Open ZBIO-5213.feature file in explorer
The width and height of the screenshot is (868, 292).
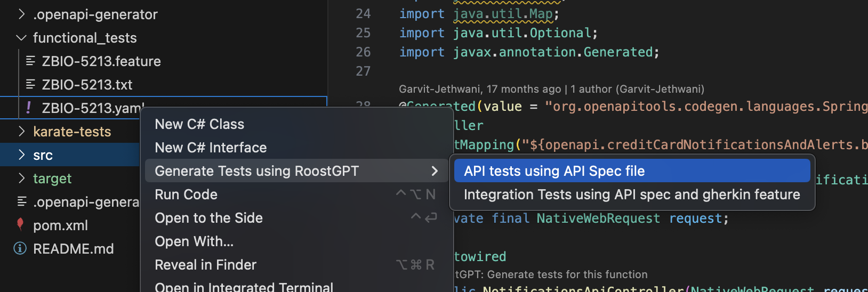click(x=101, y=61)
